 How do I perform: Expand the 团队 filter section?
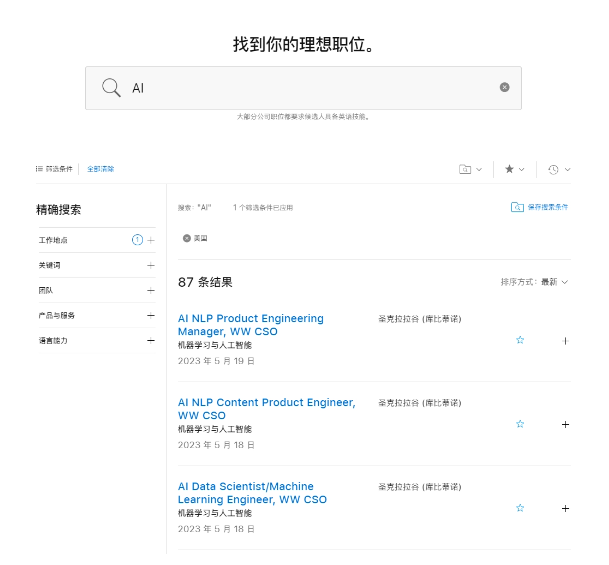pyautogui.click(x=151, y=290)
